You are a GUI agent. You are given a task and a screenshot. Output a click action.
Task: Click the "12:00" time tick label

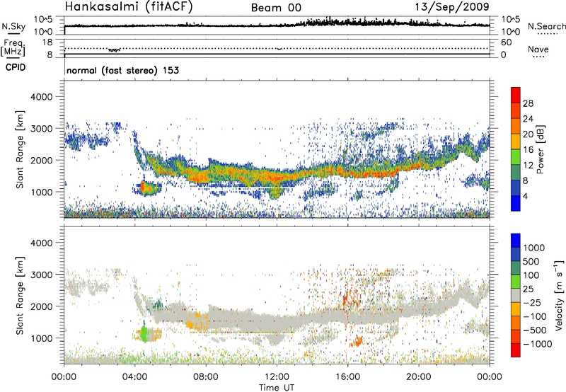277,377
